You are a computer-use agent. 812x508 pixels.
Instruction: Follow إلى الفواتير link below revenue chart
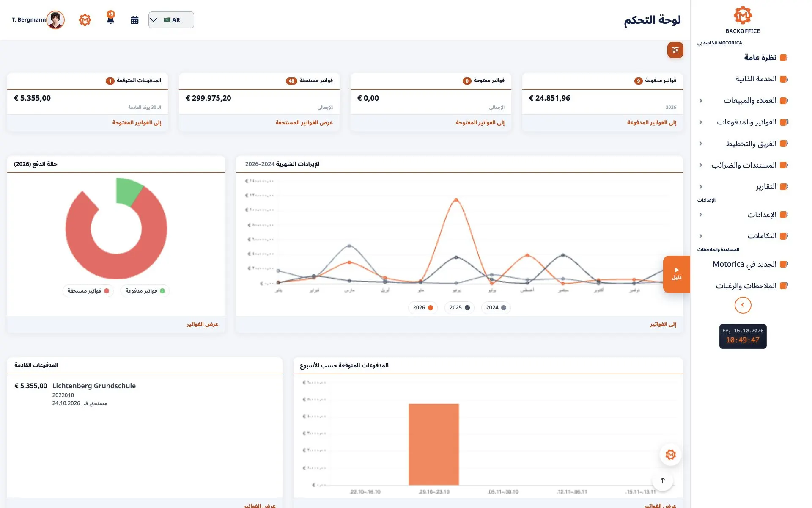(663, 324)
